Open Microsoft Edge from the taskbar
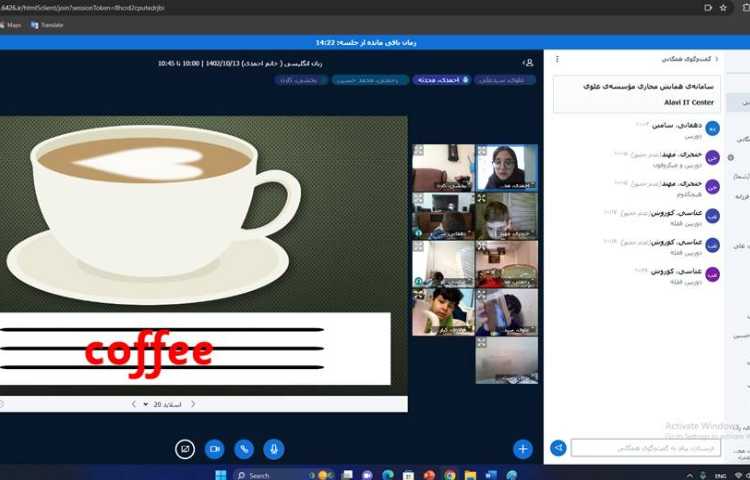 point(388,475)
